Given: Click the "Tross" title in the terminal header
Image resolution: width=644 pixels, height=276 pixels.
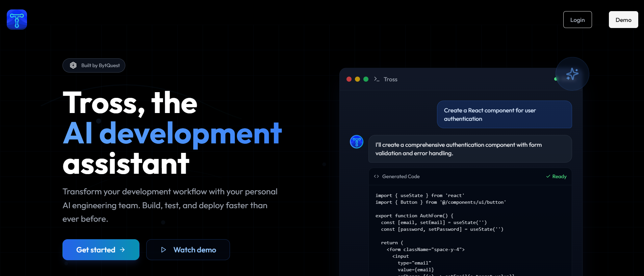Looking at the screenshot, I should (390, 79).
